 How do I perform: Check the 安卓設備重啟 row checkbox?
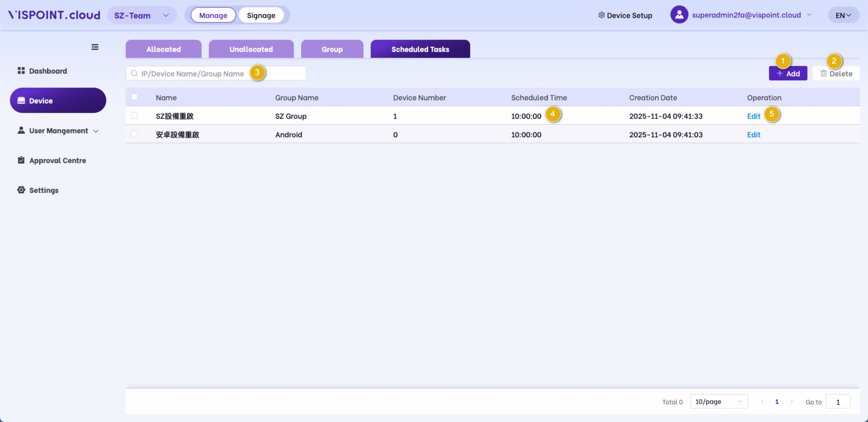coord(134,134)
